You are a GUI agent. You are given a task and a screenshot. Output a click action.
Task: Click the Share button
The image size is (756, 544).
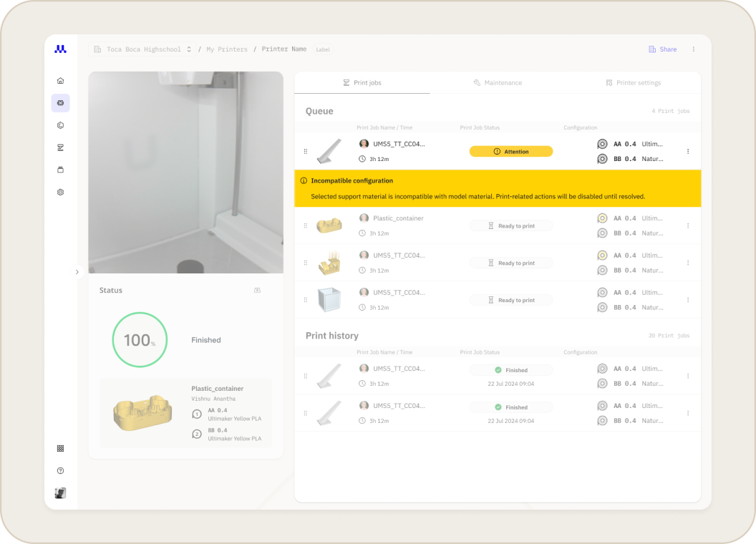(x=662, y=49)
